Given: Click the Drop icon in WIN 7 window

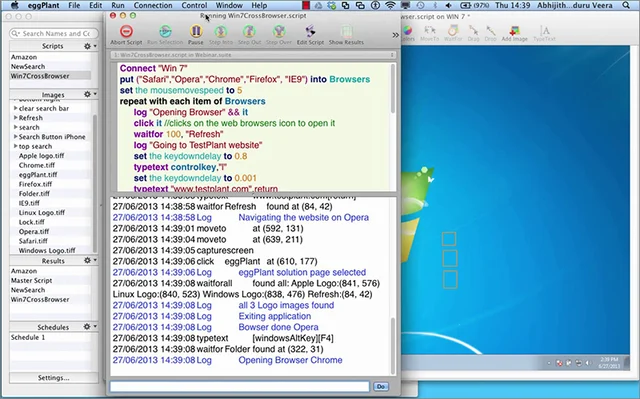Looking at the screenshot, I should (491, 31).
